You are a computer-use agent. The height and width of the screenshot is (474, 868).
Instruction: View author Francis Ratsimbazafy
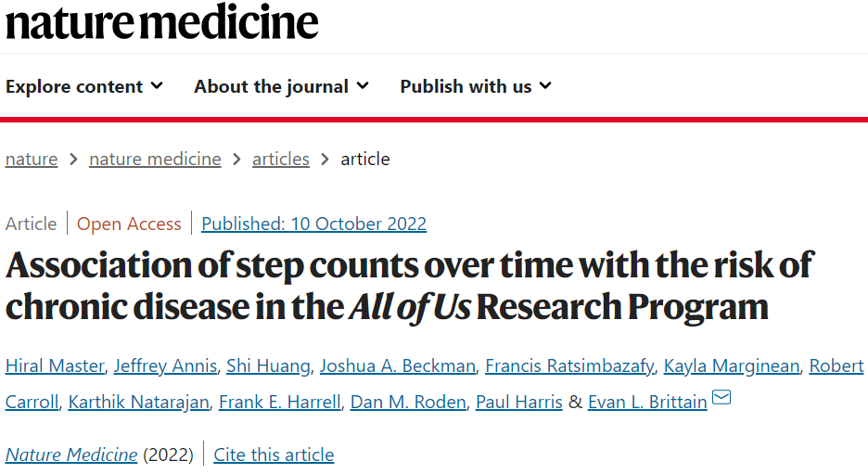569,365
